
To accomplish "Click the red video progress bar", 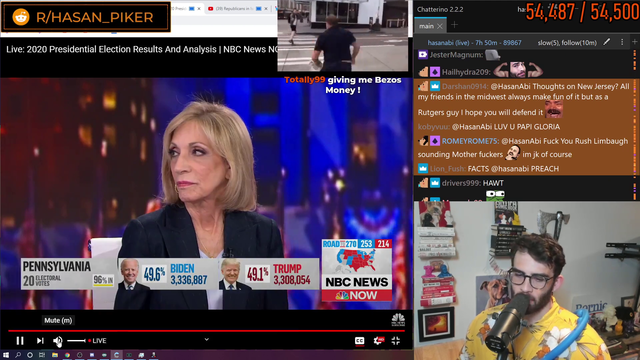I will (x=206, y=330).
